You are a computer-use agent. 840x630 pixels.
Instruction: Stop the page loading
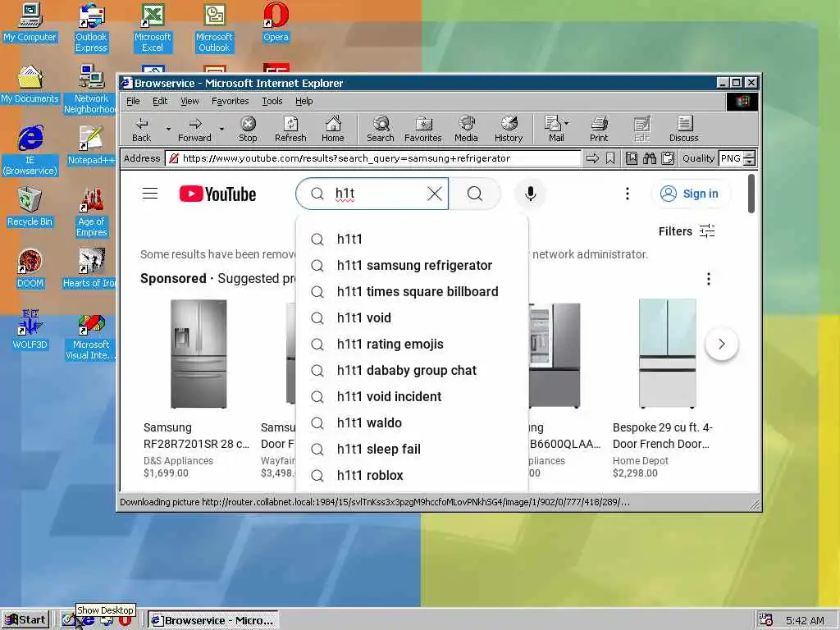click(248, 130)
